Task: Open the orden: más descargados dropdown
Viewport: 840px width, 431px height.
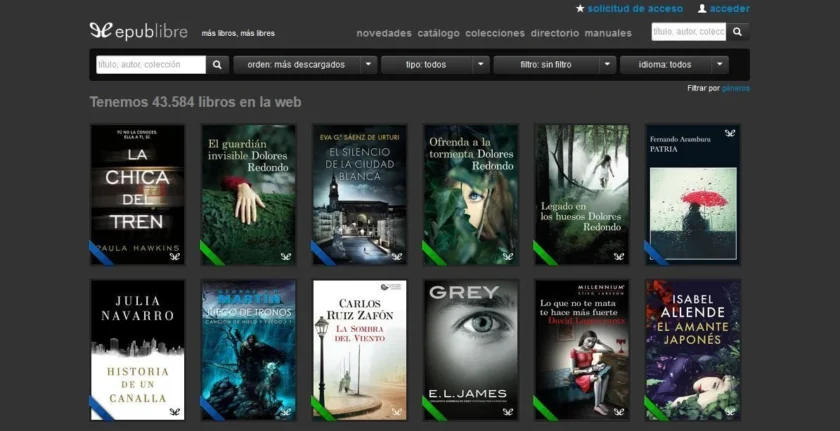Action: click(297, 65)
